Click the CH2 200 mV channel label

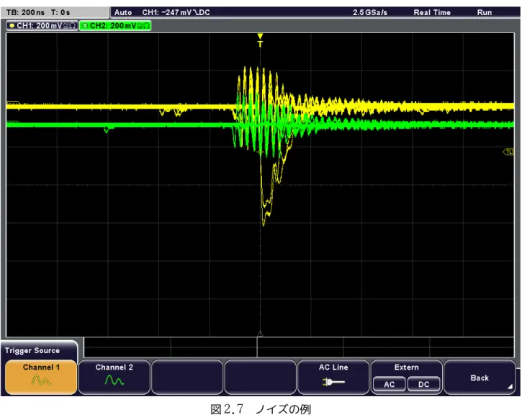[x=115, y=26]
